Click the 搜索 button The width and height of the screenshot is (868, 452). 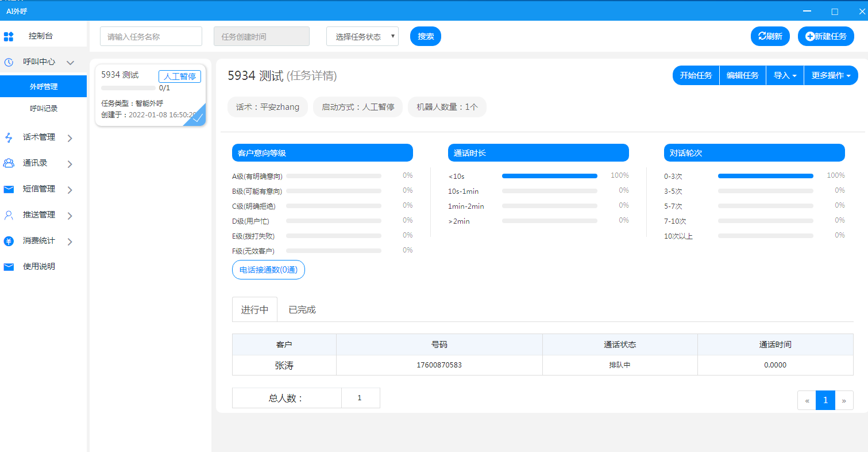(426, 36)
